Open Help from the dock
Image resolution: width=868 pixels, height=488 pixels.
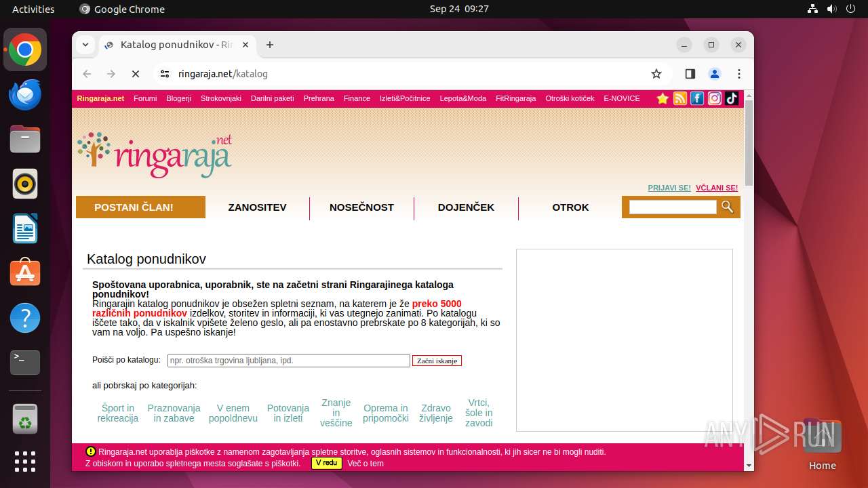(25, 318)
